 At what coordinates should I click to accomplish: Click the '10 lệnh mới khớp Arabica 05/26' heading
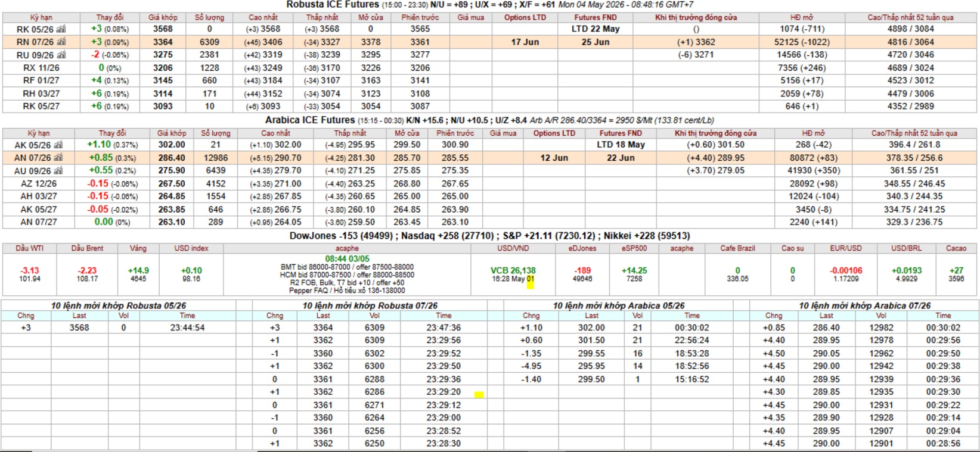coord(619,306)
